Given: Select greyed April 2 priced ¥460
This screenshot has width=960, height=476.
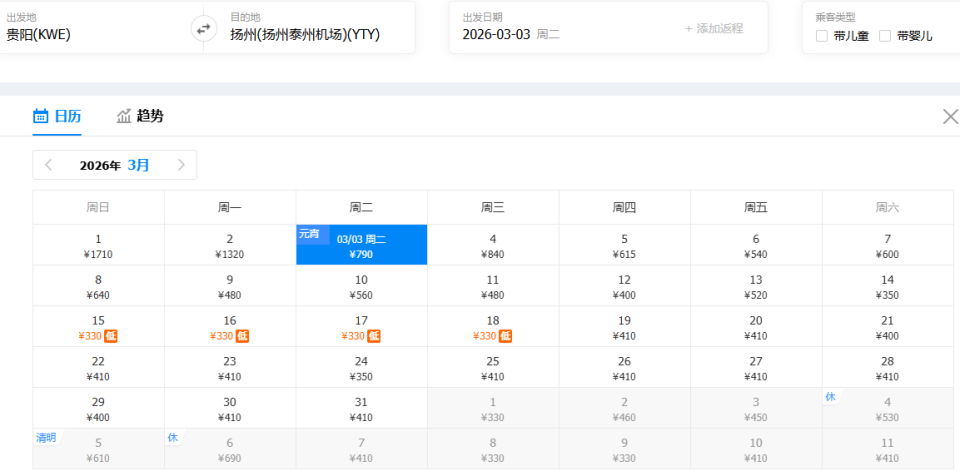Looking at the screenshot, I should pos(624,408).
